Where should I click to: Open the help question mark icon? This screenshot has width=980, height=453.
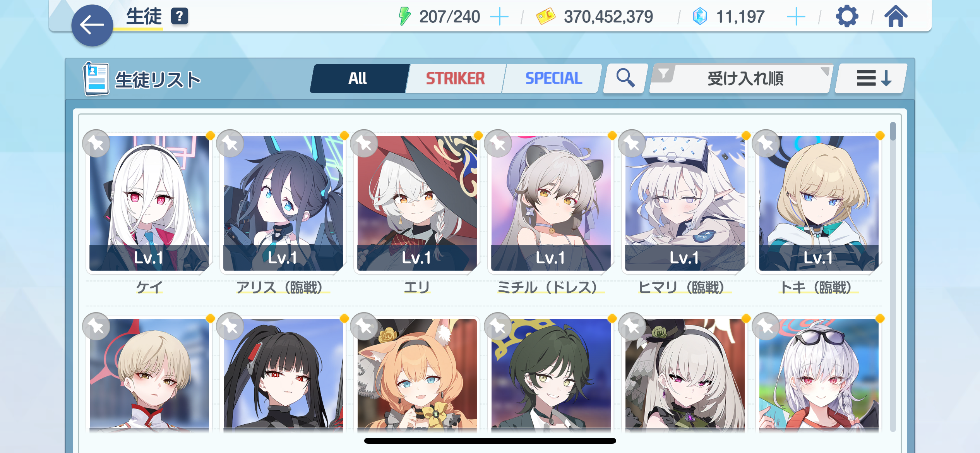[x=179, y=17]
